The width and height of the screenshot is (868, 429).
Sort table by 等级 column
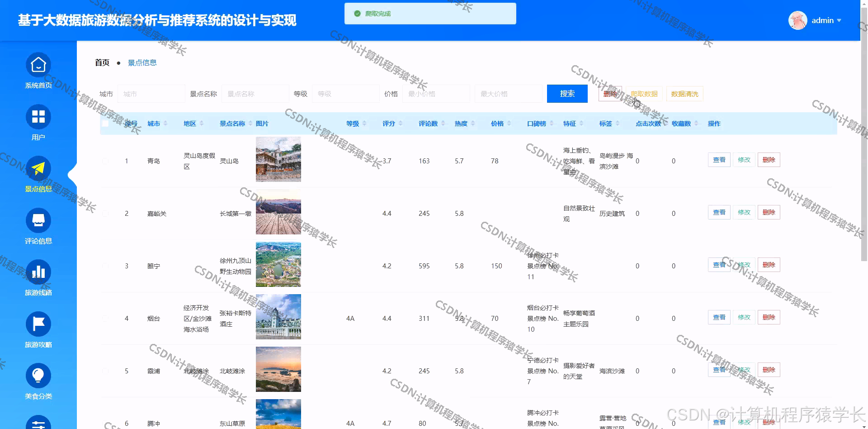coord(364,124)
